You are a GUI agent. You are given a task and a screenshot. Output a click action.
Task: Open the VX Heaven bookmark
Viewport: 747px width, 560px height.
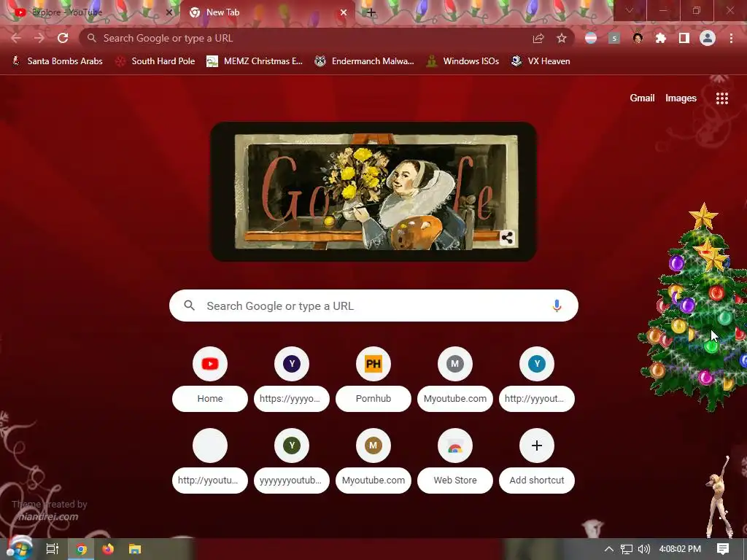pos(541,61)
